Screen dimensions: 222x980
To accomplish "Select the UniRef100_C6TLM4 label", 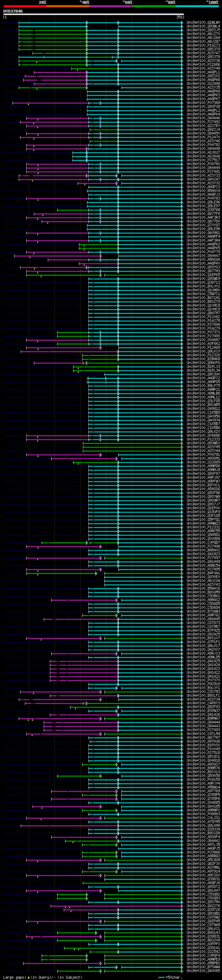I will (x=203, y=734).
